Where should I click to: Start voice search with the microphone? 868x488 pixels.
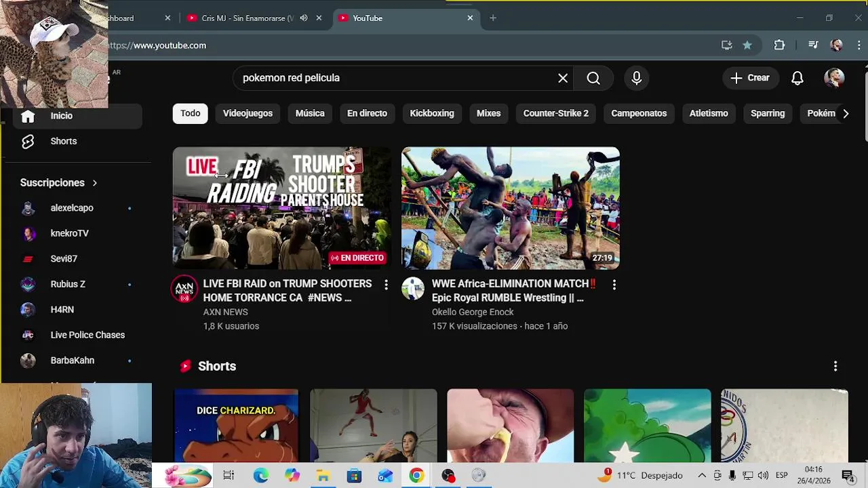point(637,78)
